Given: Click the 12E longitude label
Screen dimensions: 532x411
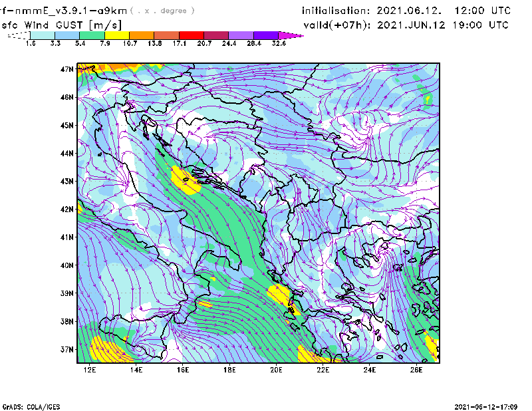Looking at the screenshot, I should pos(90,370).
